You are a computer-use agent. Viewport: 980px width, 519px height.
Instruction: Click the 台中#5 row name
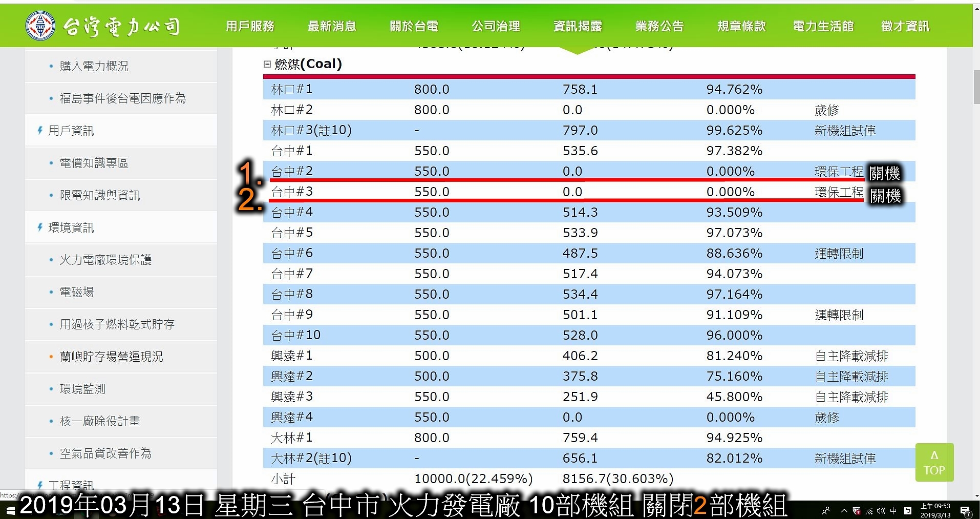click(292, 233)
